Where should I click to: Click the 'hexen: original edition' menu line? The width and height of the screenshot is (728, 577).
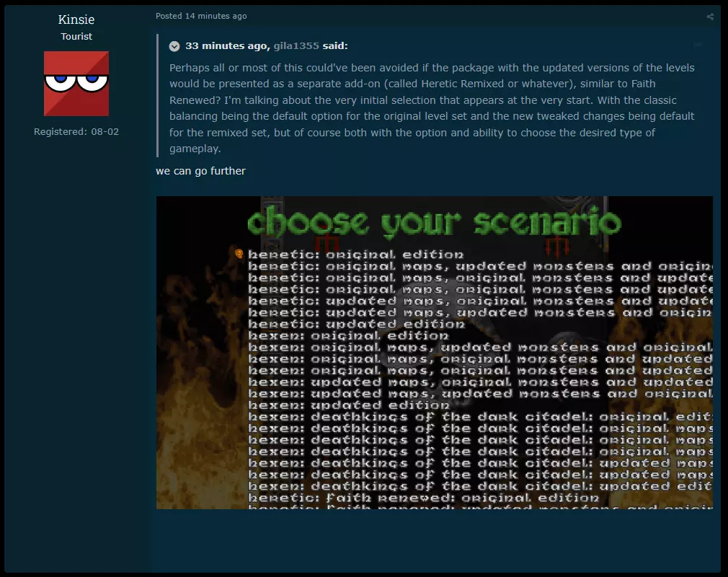[x=348, y=336]
